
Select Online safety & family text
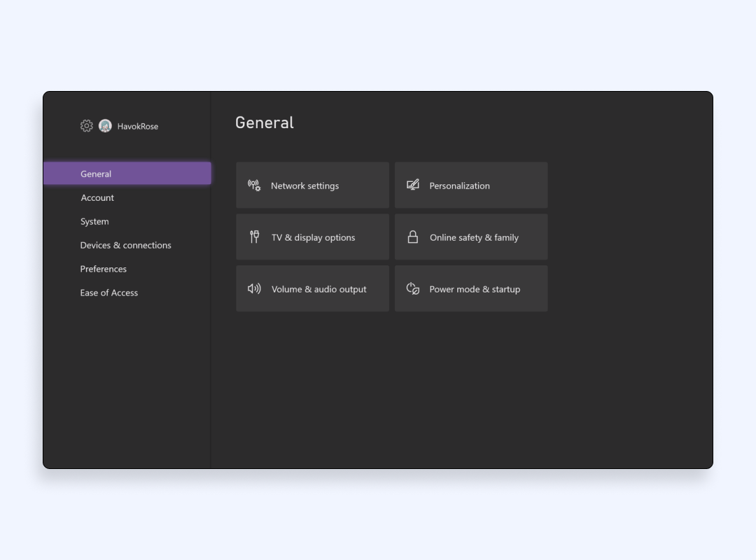click(475, 238)
